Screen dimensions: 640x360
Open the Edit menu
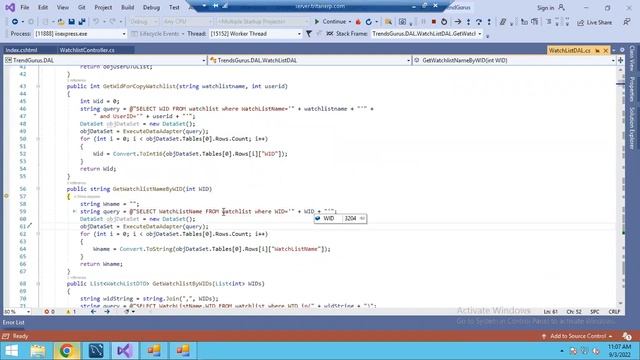[x=43, y=7]
